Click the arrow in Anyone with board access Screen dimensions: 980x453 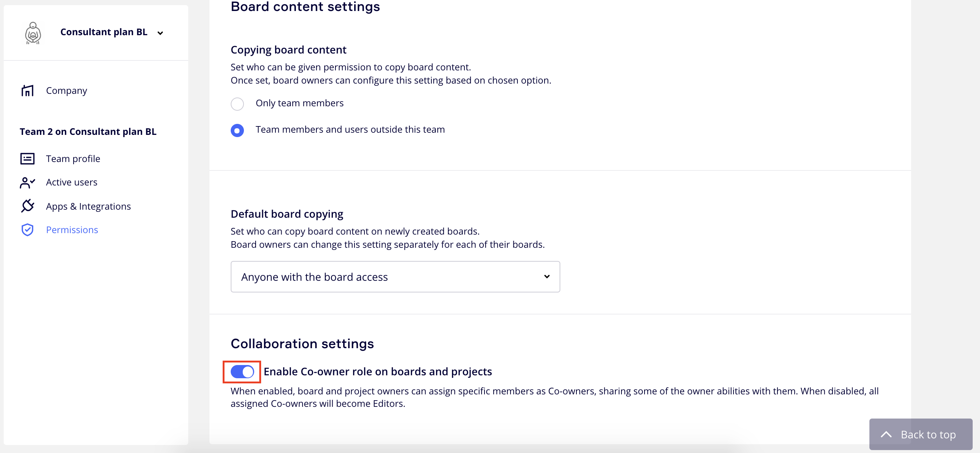[x=547, y=277]
